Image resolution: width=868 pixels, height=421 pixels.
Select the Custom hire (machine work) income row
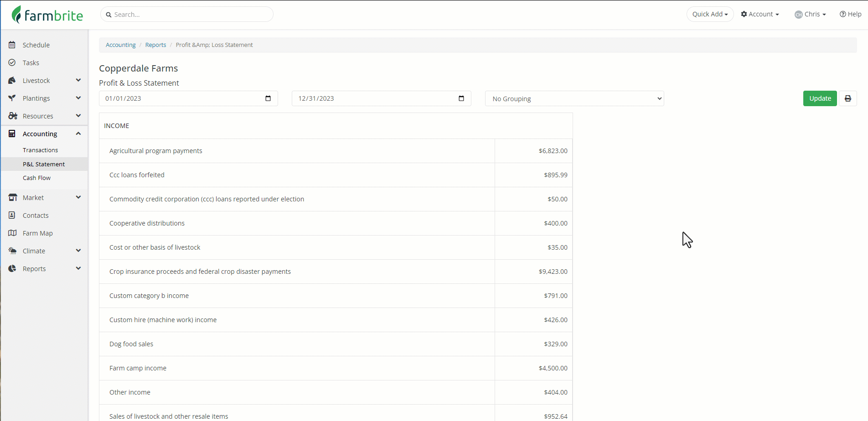pyautogui.click(x=336, y=320)
